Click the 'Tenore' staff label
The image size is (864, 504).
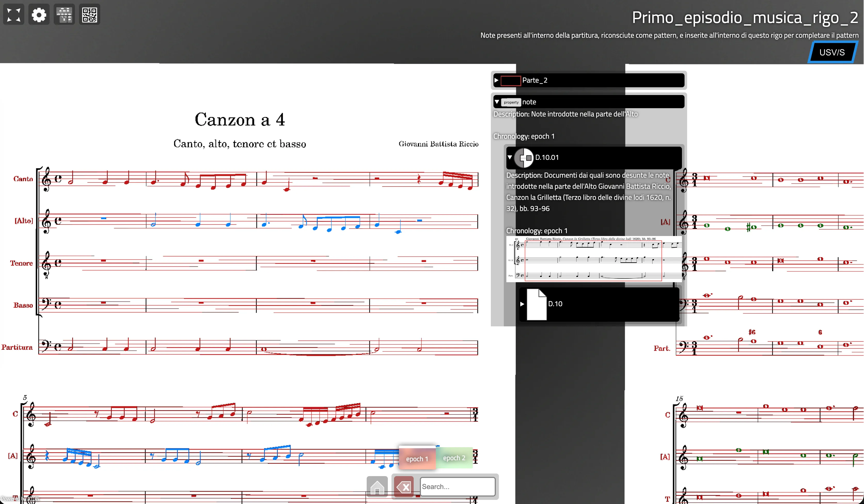[22, 263]
